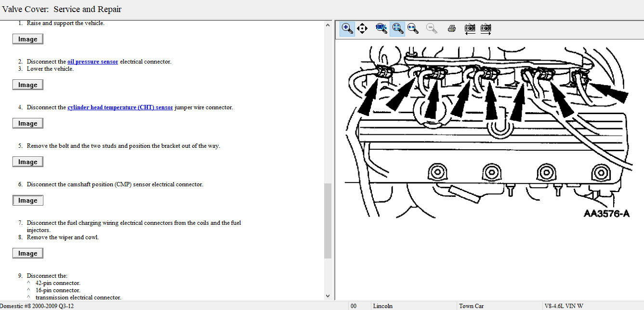This screenshot has height=310, width=644.
Task: Click 'Lincoln' in status bar
Action: point(382,306)
